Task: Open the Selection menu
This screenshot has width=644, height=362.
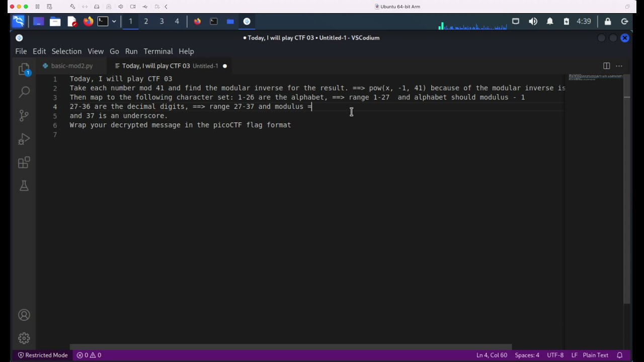Action: [x=66, y=51]
